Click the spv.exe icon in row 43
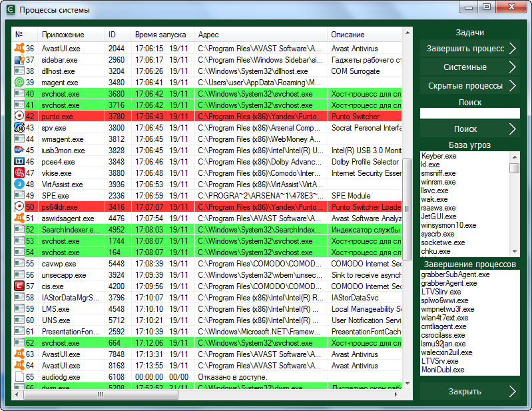This screenshot has width=532, height=411. pyautogui.click(x=19, y=128)
